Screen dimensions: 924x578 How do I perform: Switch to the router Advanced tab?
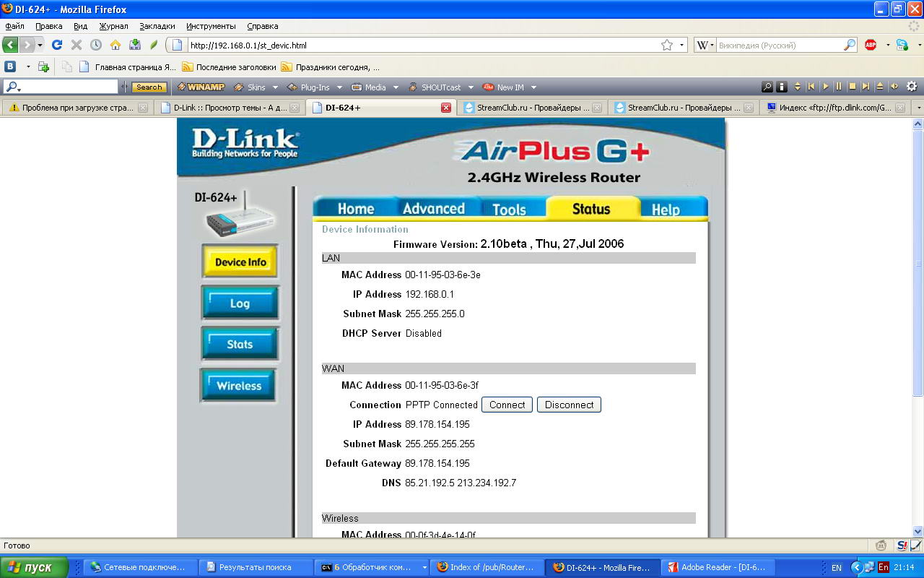pyautogui.click(x=433, y=208)
